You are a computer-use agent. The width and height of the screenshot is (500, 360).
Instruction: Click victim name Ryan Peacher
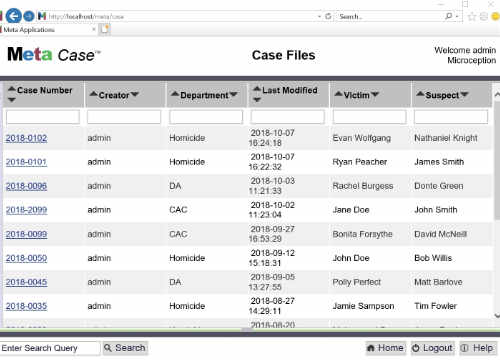(360, 162)
